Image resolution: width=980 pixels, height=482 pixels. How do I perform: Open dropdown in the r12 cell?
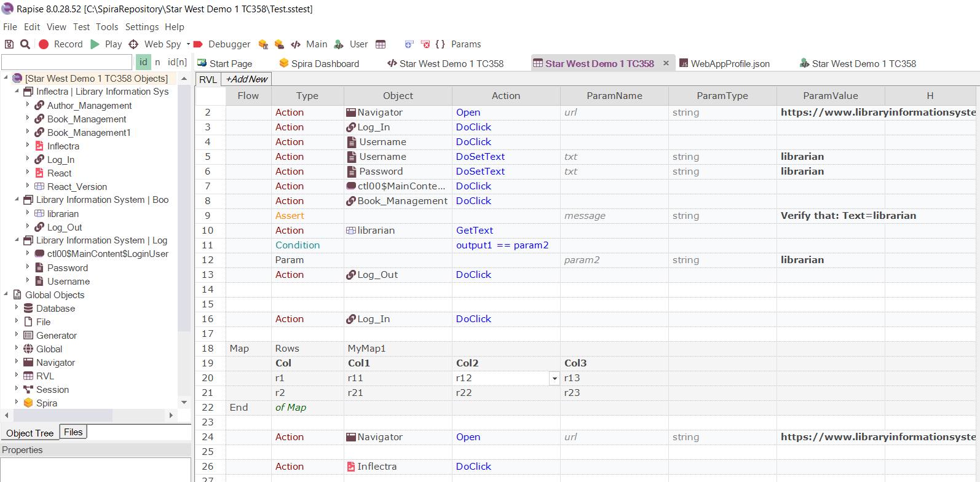[x=555, y=379]
